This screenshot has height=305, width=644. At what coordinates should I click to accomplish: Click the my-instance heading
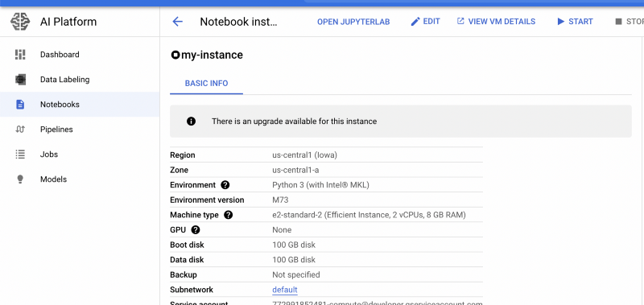(x=212, y=55)
